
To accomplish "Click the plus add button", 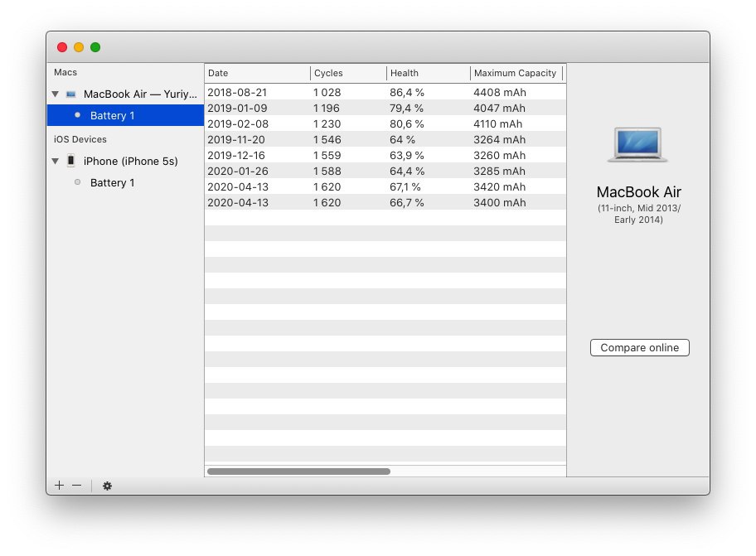I will [x=60, y=486].
